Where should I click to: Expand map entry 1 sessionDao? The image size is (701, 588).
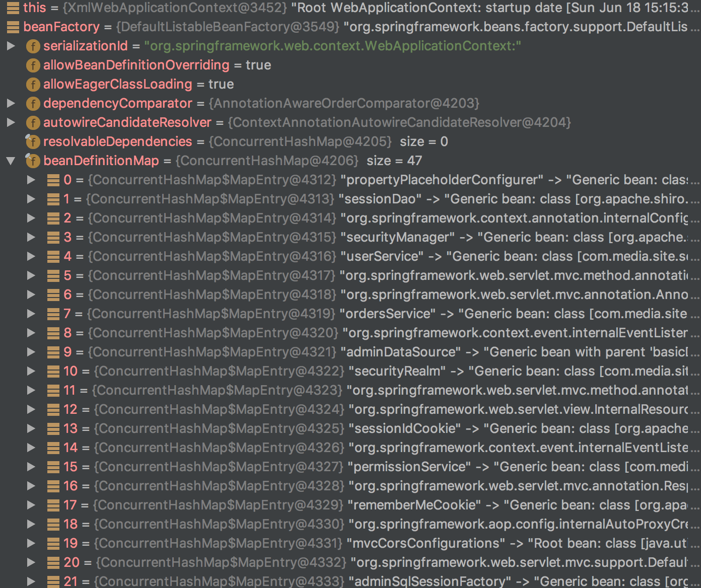pyautogui.click(x=31, y=199)
